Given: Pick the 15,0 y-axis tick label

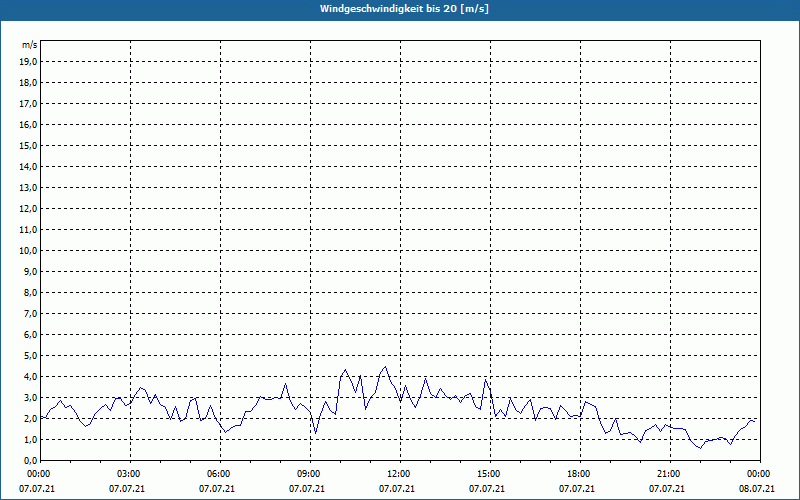Looking at the screenshot, I should (28, 145).
